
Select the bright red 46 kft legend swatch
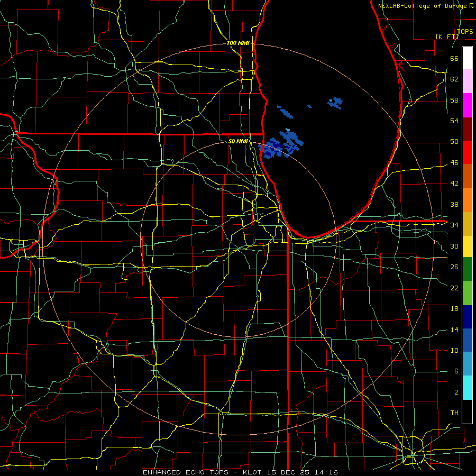coord(467,153)
